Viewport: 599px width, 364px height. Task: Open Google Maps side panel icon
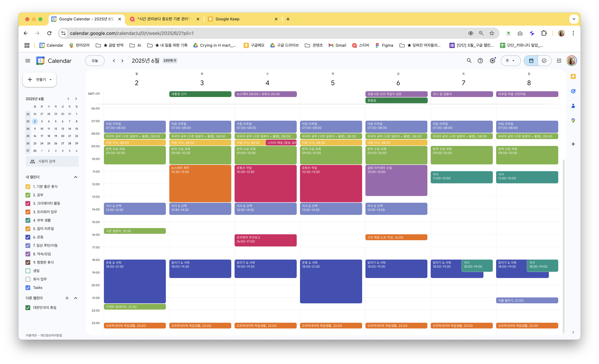coord(573,120)
